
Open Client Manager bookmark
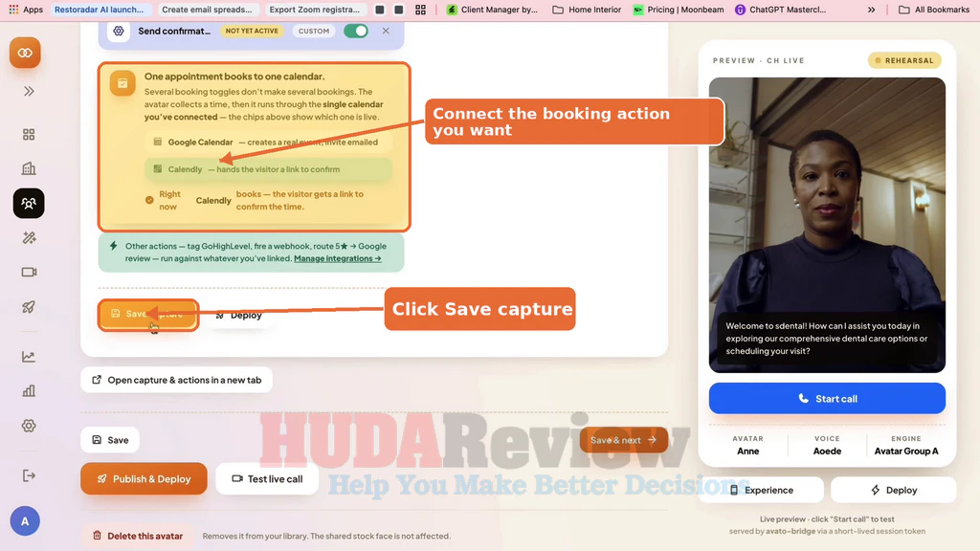point(492,10)
